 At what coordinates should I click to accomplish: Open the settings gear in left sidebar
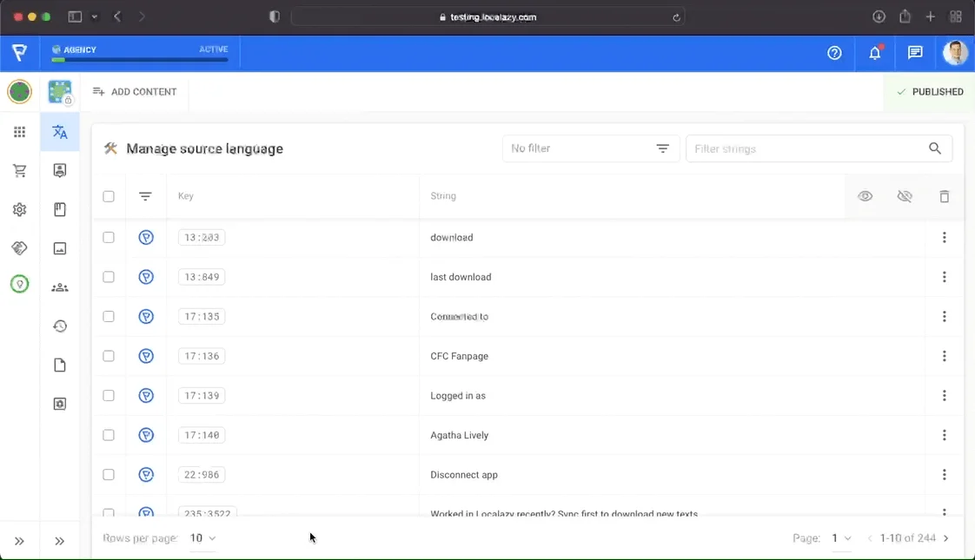[x=19, y=209]
